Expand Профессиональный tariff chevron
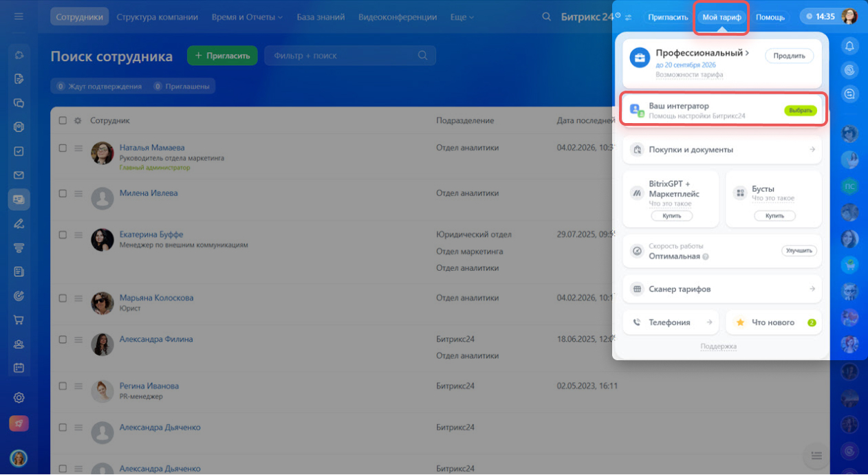 click(x=747, y=53)
